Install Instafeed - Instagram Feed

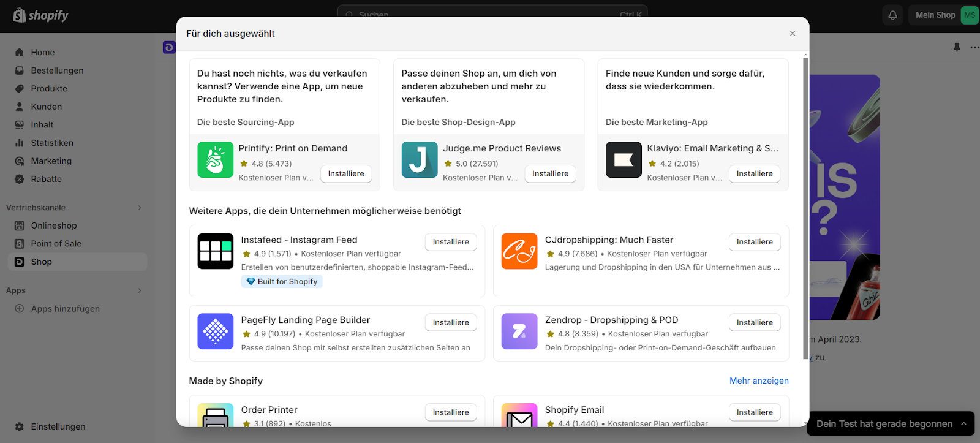[x=451, y=242]
